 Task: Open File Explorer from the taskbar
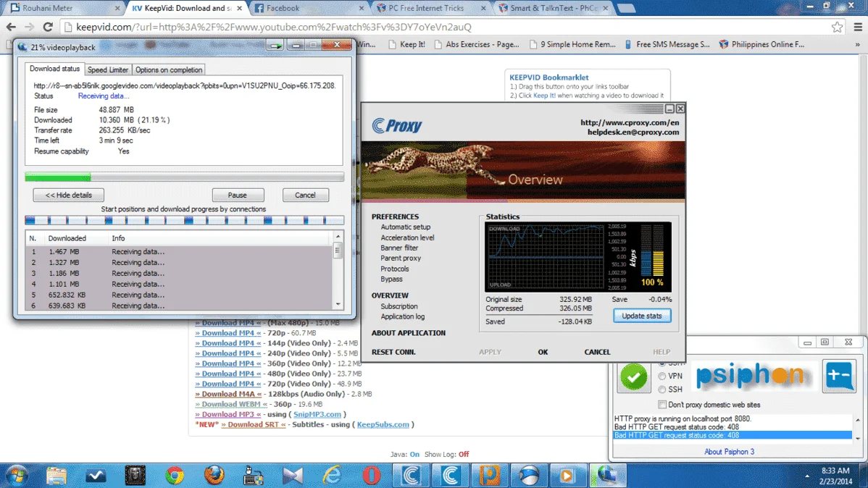pyautogui.click(x=57, y=475)
